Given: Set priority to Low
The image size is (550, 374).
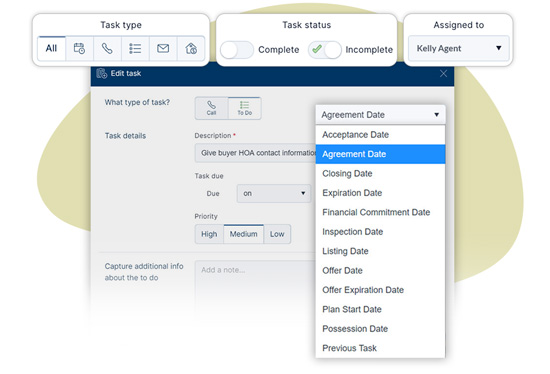Looking at the screenshot, I should (x=277, y=234).
